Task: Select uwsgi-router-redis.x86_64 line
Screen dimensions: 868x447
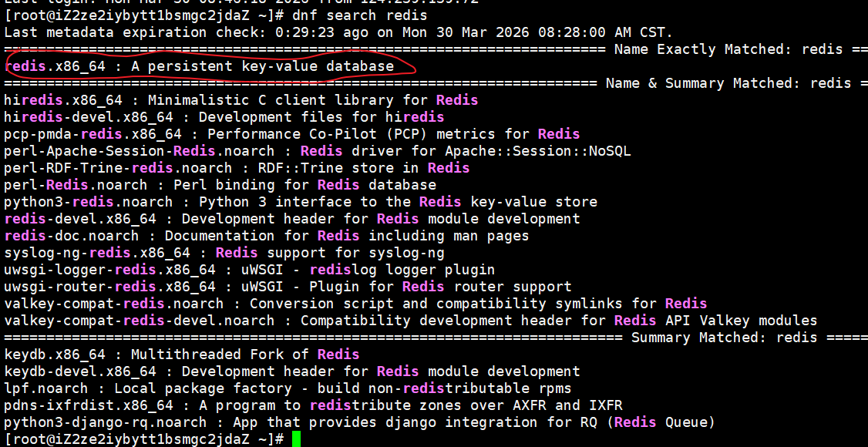Action: coord(288,287)
